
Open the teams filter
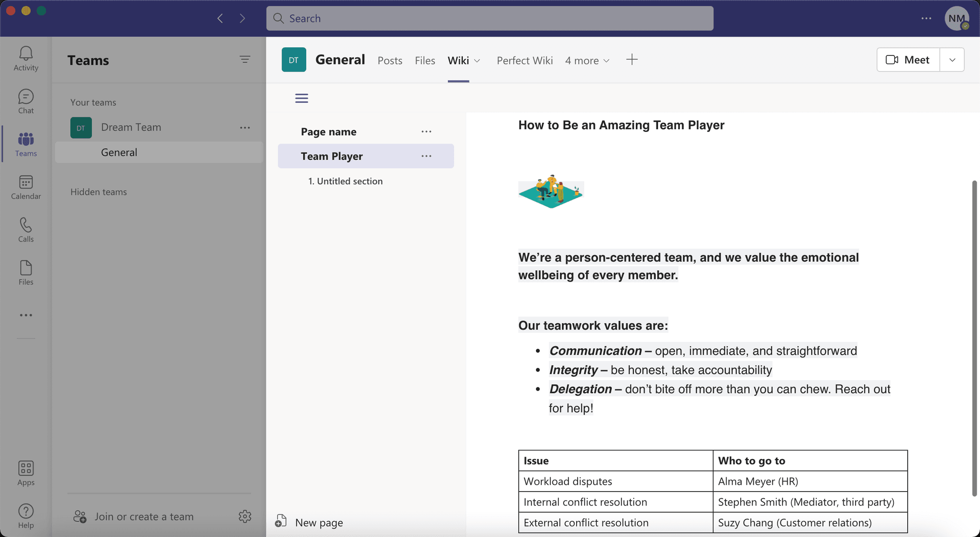245,59
